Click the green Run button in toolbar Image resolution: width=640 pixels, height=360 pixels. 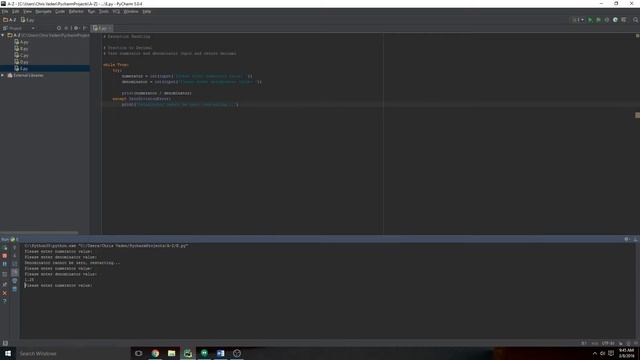(x=590, y=20)
